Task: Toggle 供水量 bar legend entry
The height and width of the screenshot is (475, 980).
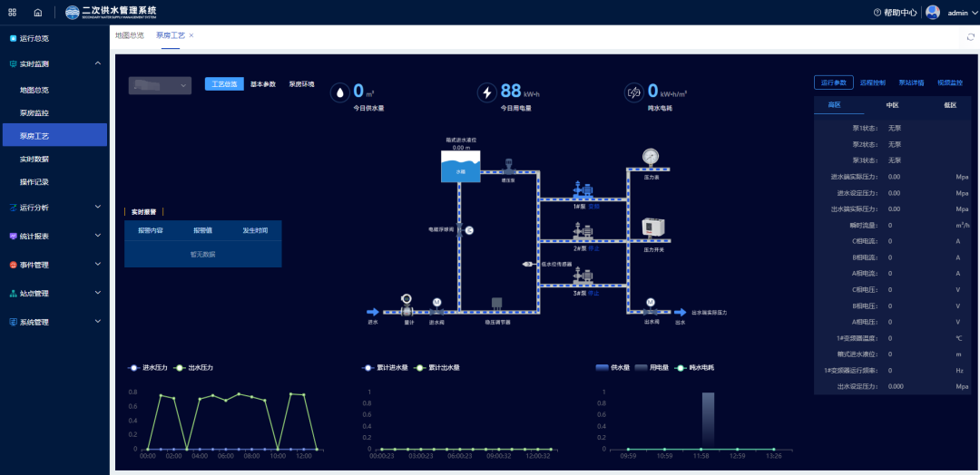Action: pyautogui.click(x=612, y=368)
